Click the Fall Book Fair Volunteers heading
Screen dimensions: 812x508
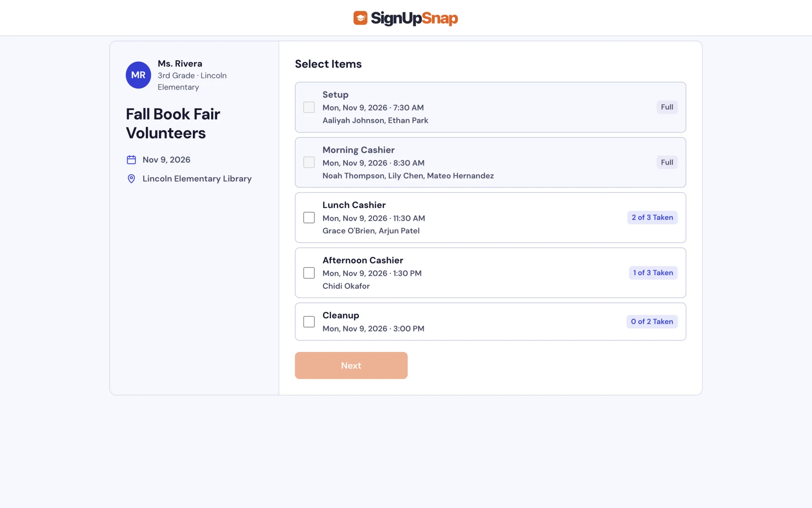[x=173, y=124]
